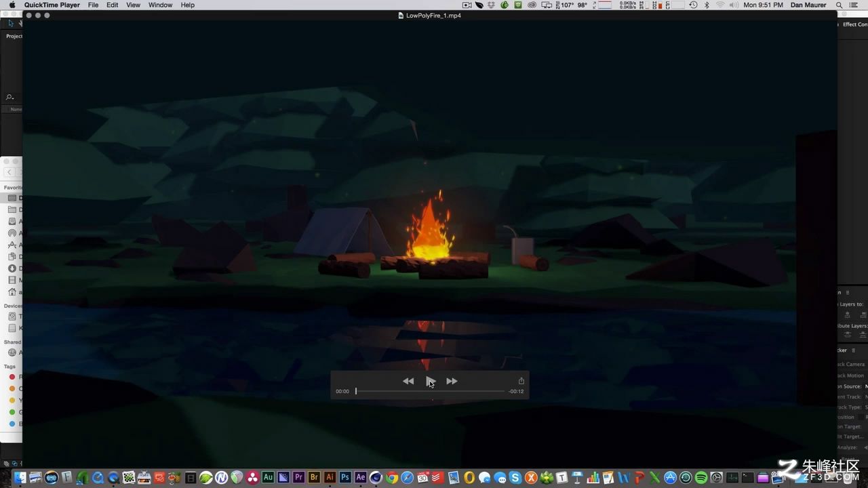Toggle the -00:12 remaining time display

[x=516, y=391]
